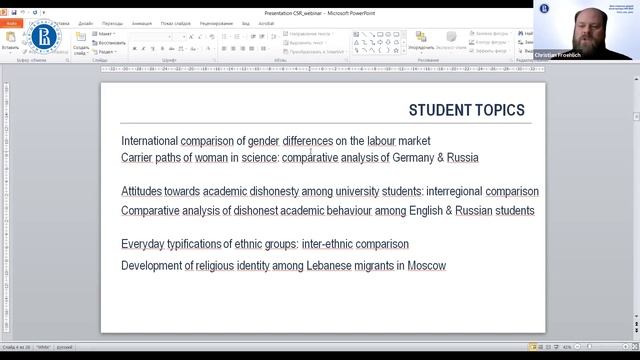Image resolution: width=640 pixels, height=360 pixels.
Task: Open the font name combo box
Action: pos(151,37)
